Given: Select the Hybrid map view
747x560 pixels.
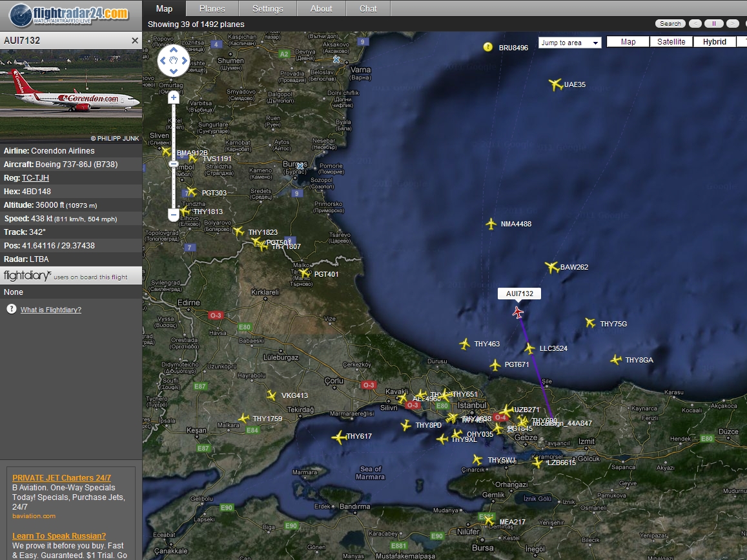Looking at the screenshot, I should click(715, 42).
